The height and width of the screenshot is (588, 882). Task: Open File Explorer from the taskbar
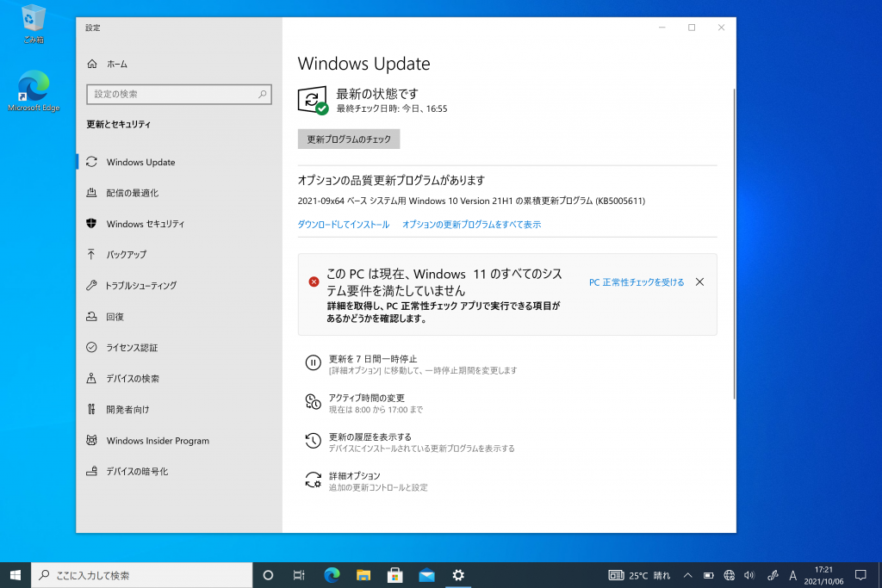tap(363, 575)
